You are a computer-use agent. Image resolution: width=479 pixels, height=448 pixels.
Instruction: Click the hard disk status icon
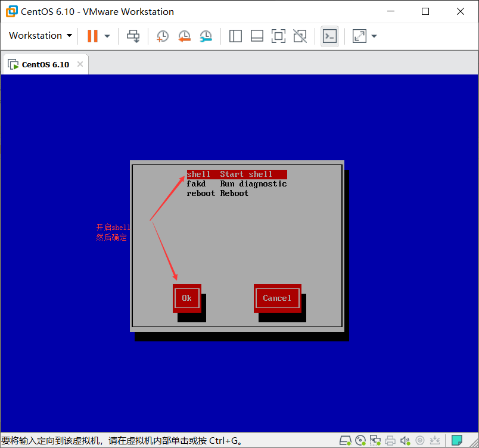coord(345,440)
